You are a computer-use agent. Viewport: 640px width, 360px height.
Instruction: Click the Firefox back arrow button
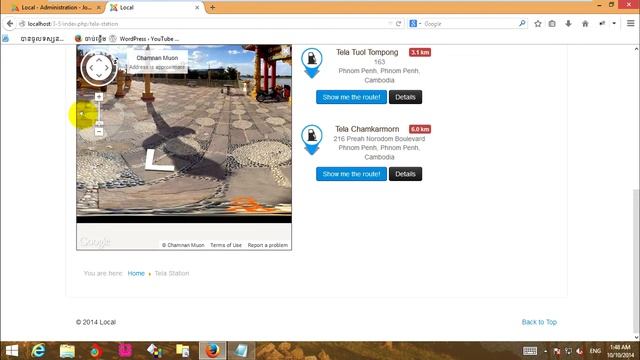[x=10, y=24]
